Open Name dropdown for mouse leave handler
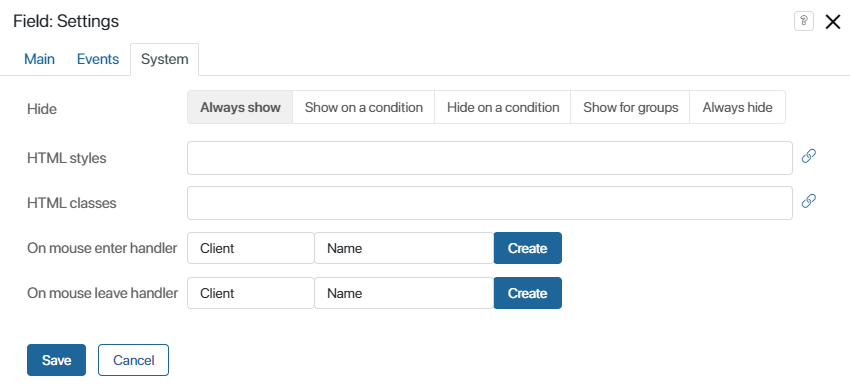The width and height of the screenshot is (850, 389). click(x=404, y=293)
